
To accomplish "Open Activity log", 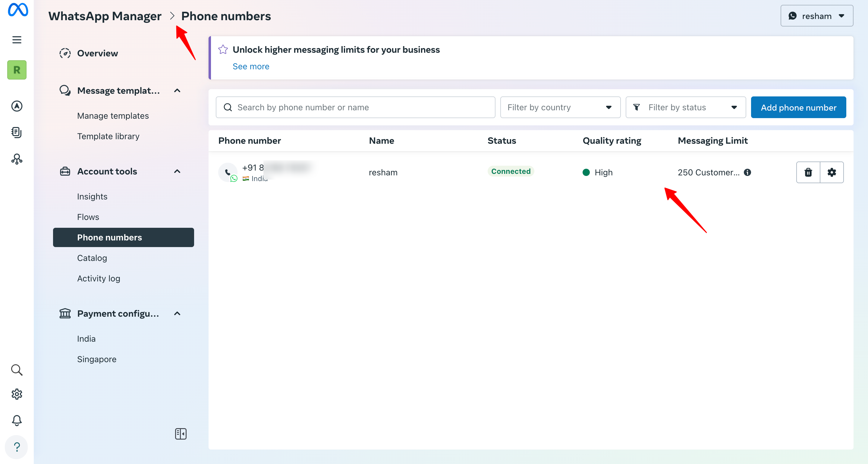I will tap(98, 278).
